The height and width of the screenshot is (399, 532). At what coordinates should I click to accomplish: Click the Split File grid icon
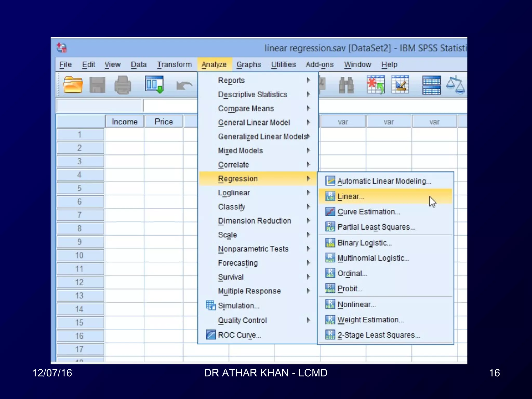(431, 85)
